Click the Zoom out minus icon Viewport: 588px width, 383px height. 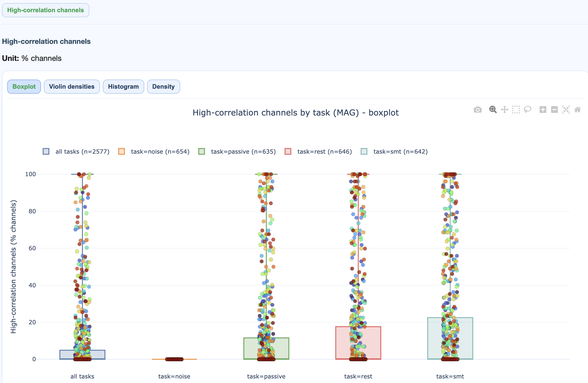(x=554, y=110)
